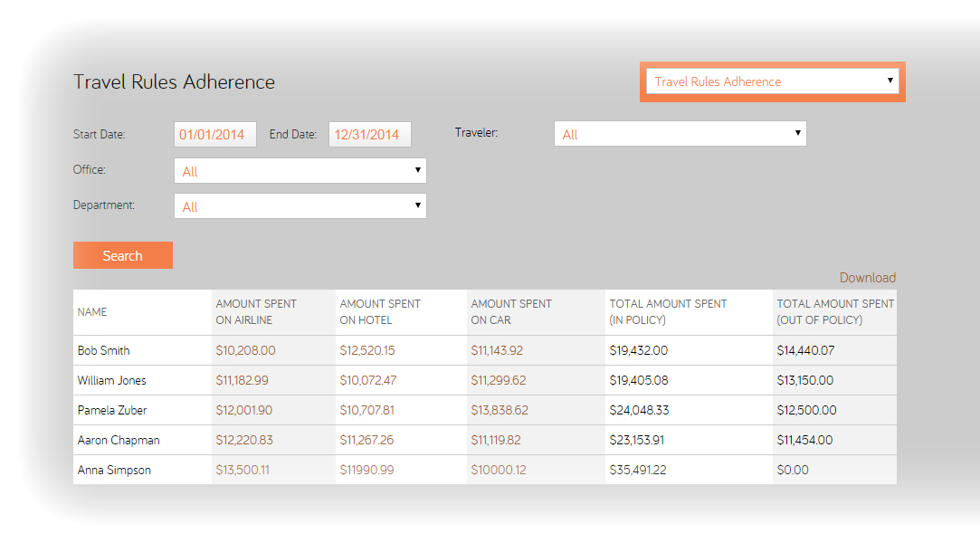Select the Anna Simpson row

coord(114,471)
